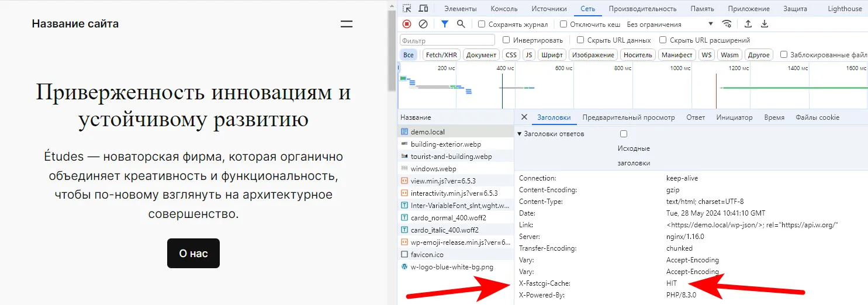Switch to the Элементы tab
Screen dimensions: 868x305
click(461, 9)
